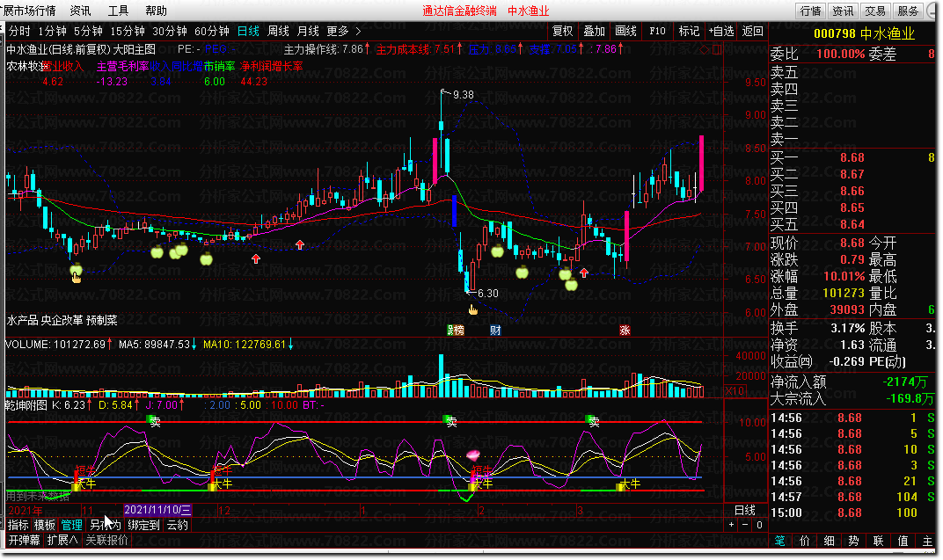943x560 pixels.
Task: Switch to 30分钟 chart period
Action: point(170,31)
